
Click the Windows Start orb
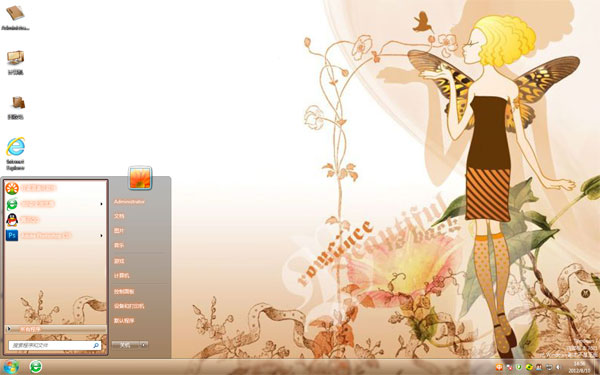tap(10, 367)
